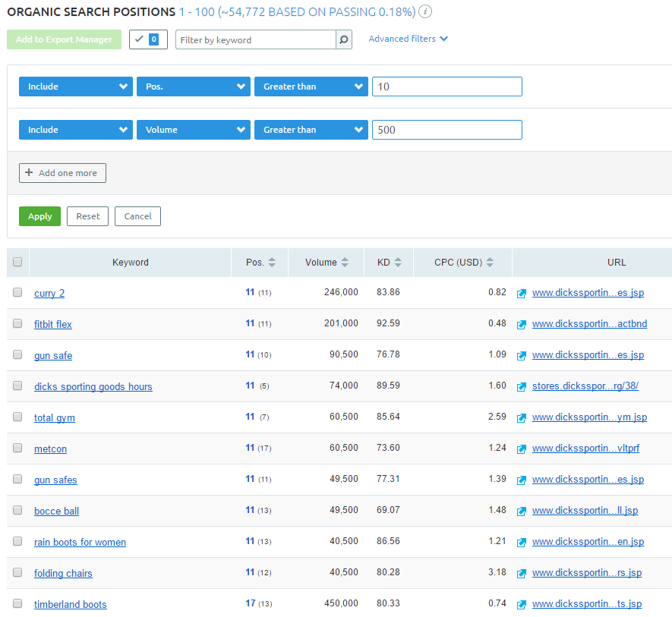Viewport: 672px width, 617px height.
Task: Open the Greater than comparison dropdown
Action: 311,87
